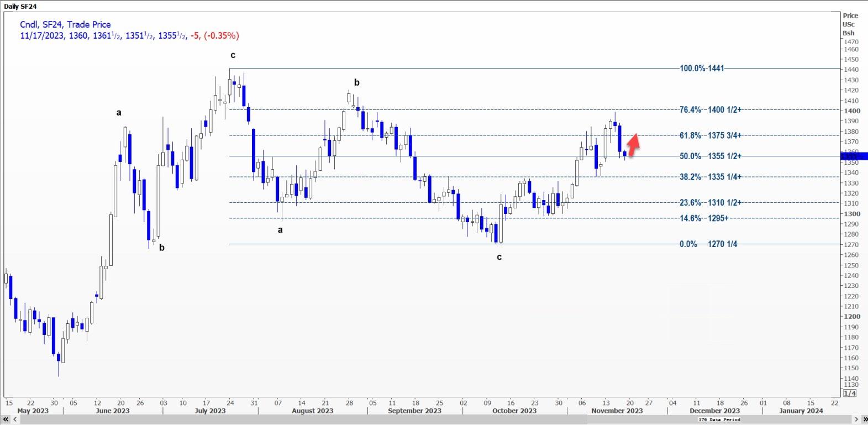Click the January 2024 month label

pos(801,411)
